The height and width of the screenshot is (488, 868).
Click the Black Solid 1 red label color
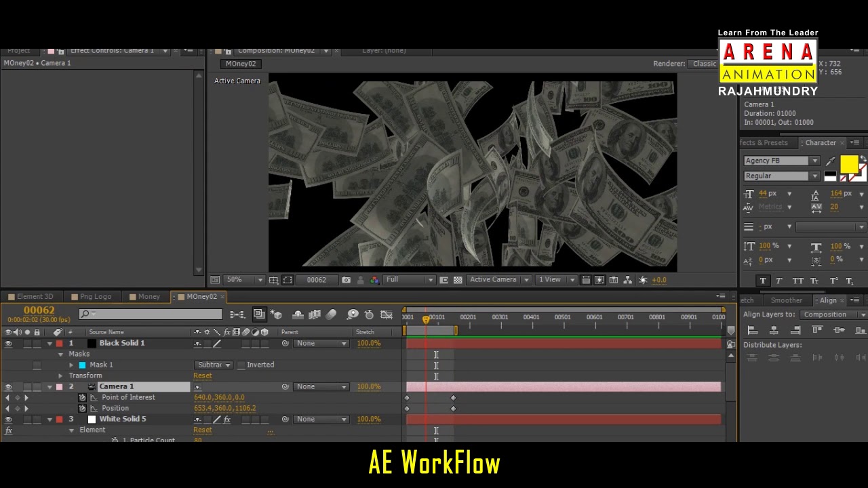(59, 344)
